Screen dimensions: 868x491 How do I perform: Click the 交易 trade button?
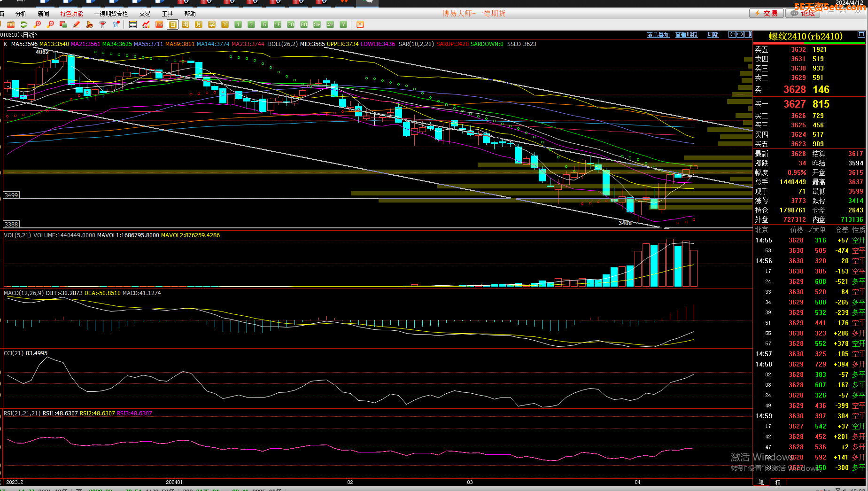[766, 13]
